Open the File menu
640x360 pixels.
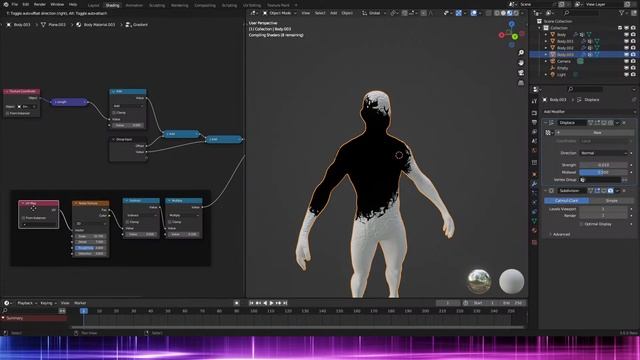pyautogui.click(x=15, y=4)
